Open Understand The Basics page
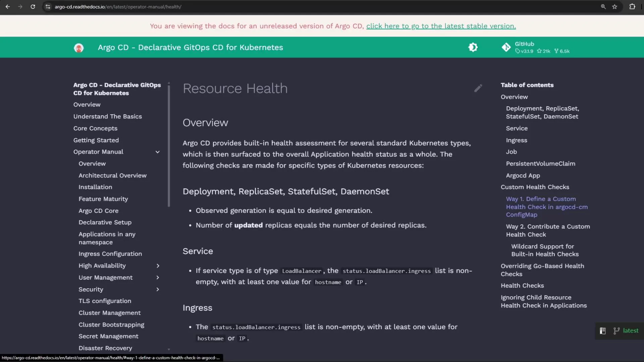644x362 pixels. 108,116
